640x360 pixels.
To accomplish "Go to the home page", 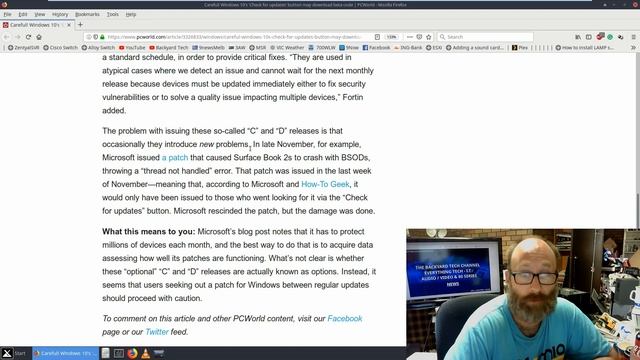I will [39, 37].
